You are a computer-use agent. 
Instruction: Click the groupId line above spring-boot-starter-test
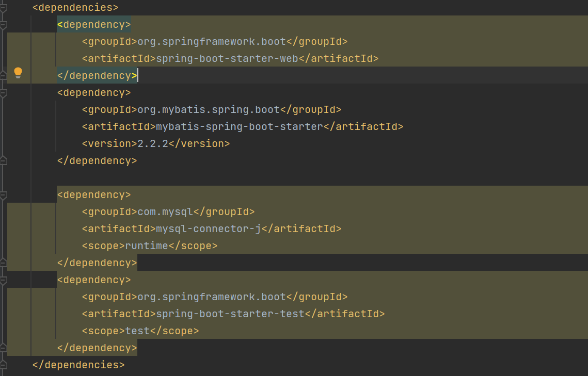pos(215,297)
